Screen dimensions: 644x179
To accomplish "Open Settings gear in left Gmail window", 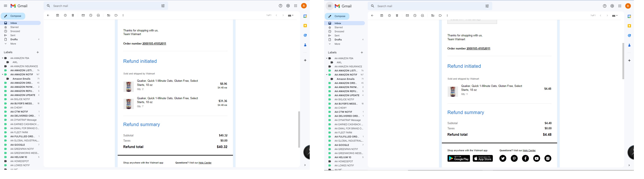I will click(x=288, y=6).
